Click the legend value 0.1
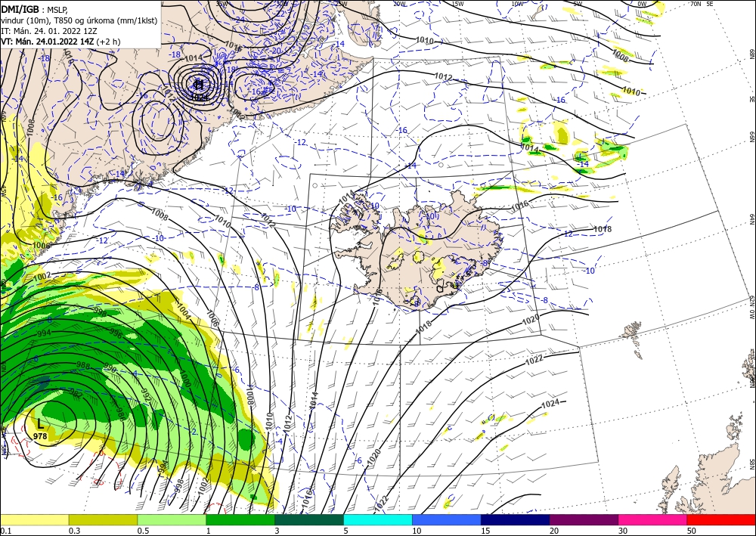 5,531
